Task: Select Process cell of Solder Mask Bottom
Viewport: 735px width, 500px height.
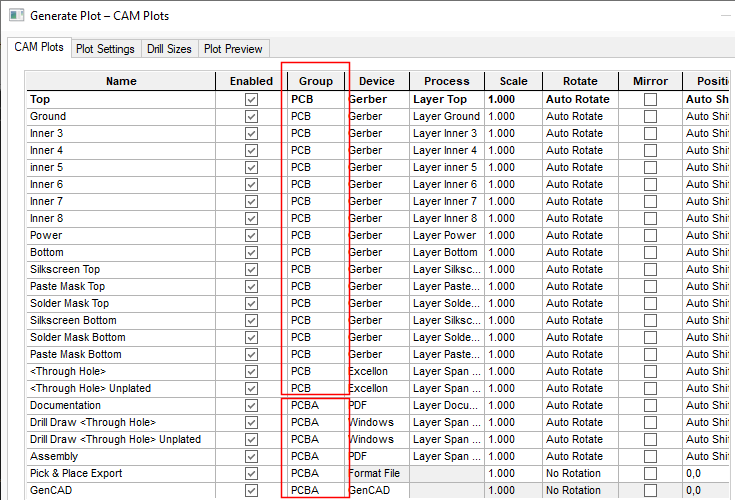Action: pyautogui.click(x=447, y=338)
